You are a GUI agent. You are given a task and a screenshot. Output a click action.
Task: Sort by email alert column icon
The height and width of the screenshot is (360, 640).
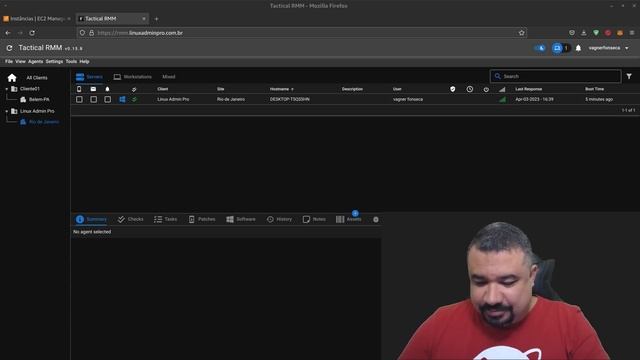click(x=93, y=89)
